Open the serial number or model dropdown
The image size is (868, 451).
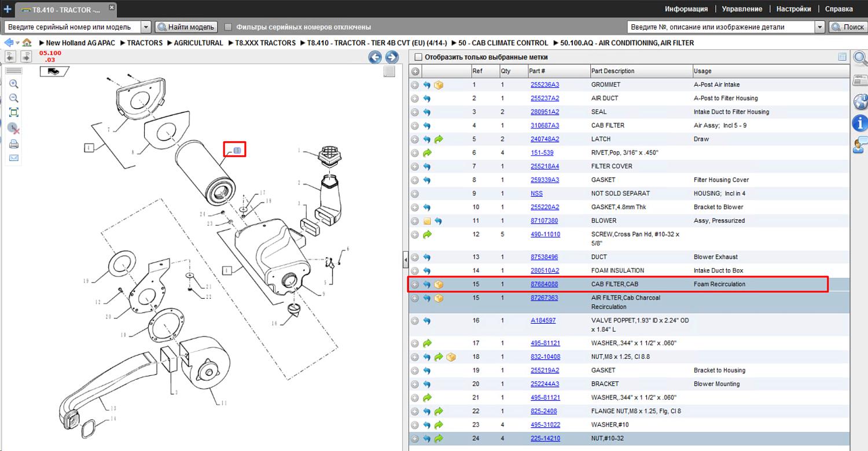click(x=146, y=27)
